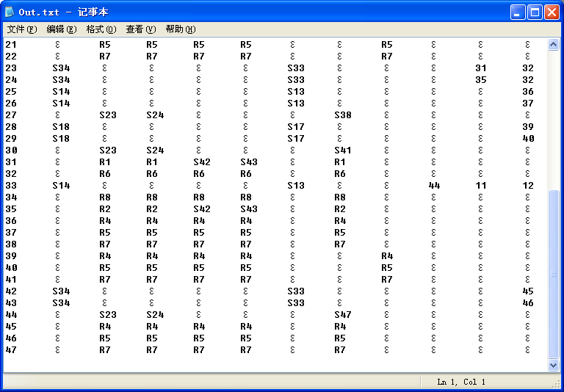
Task: Click value 45 at end of row 42
Action: (x=528, y=291)
